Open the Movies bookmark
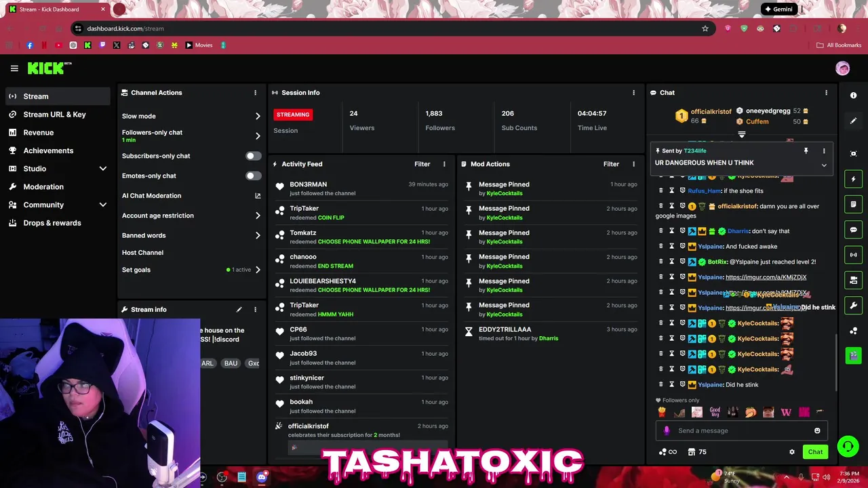Screen dimensions: 868x488 tap(199, 45)
